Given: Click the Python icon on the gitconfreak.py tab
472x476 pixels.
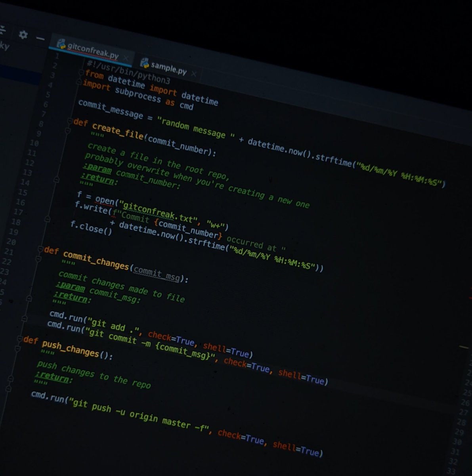Looking at the screenshot, I should 62,44.
